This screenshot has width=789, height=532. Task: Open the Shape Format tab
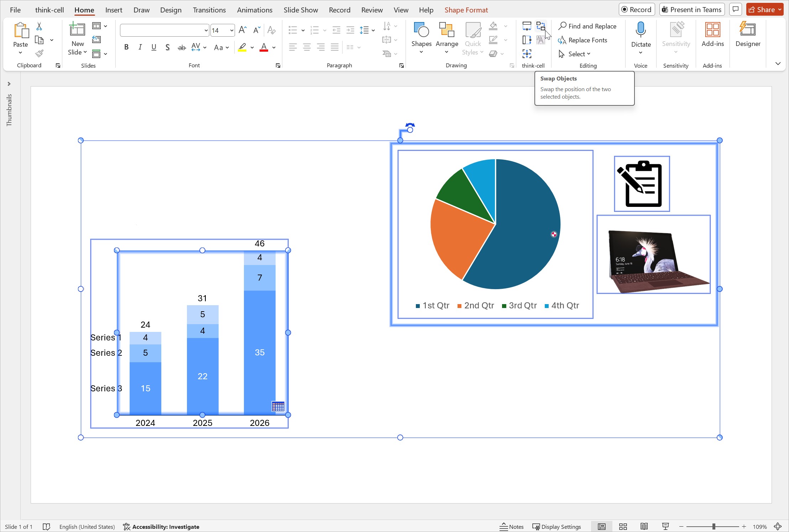click(466, 10)
